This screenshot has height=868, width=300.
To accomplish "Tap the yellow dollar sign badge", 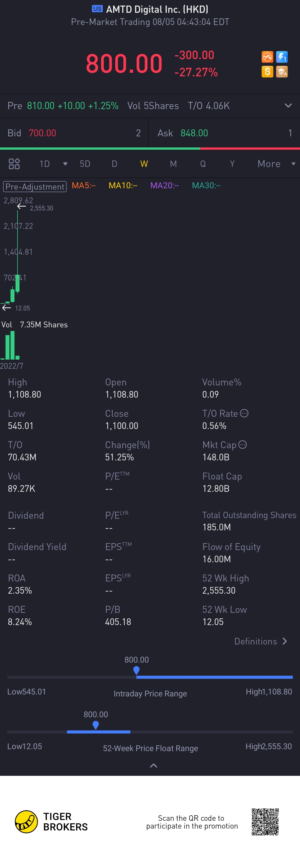I will (267, 71).
